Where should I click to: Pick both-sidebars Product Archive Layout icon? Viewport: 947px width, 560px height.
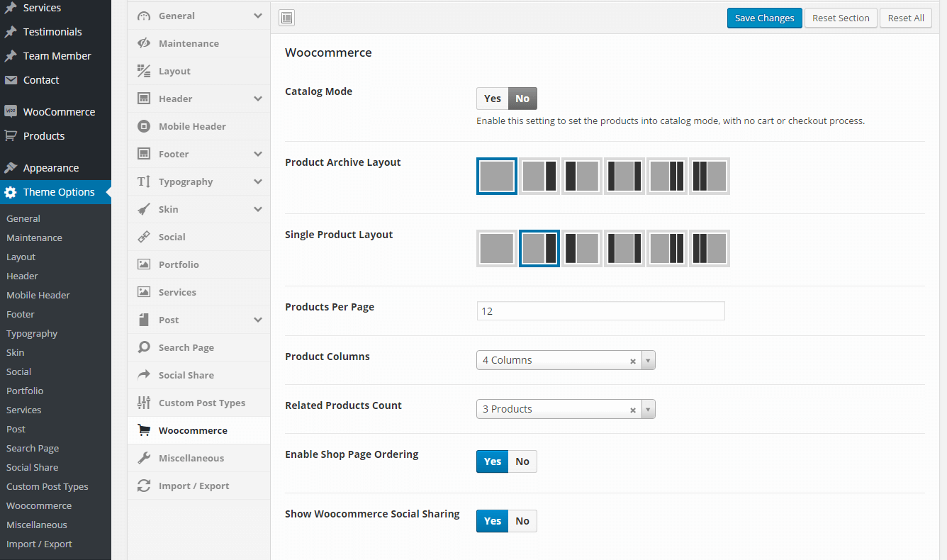624,176
